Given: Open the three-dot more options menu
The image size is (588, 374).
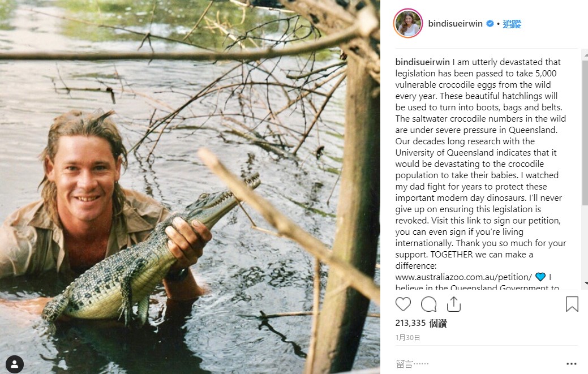Looking at the screenshot, I should pos(571,364).
